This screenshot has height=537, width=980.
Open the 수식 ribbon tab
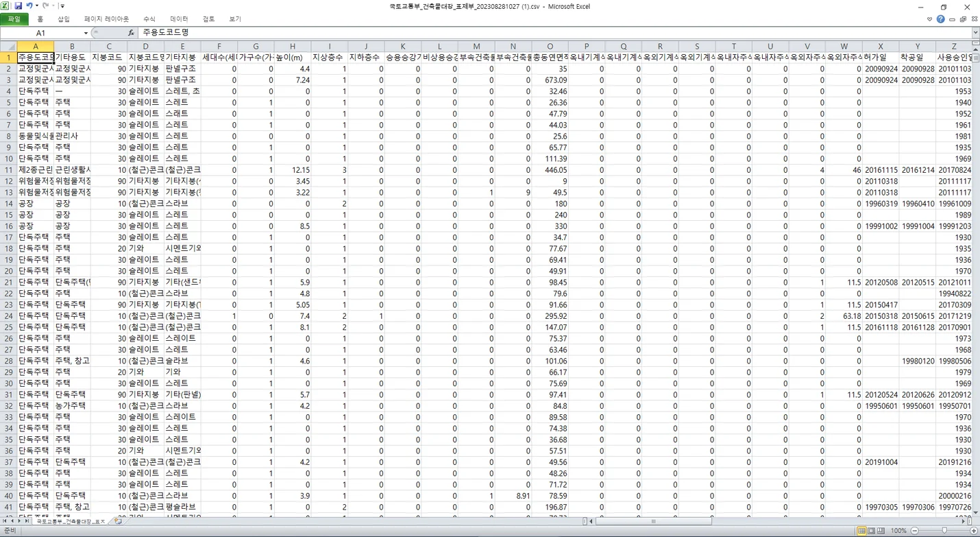click(x=149, y=19)
